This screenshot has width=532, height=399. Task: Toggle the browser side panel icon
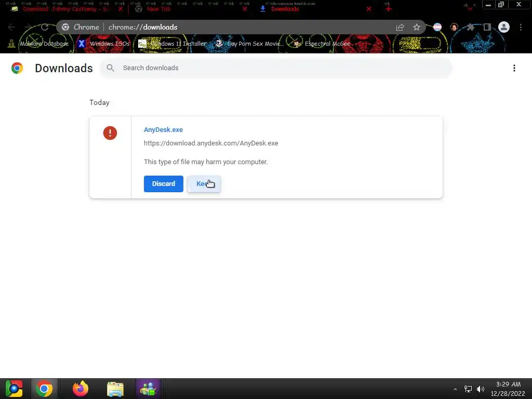(x=487, y=27)
